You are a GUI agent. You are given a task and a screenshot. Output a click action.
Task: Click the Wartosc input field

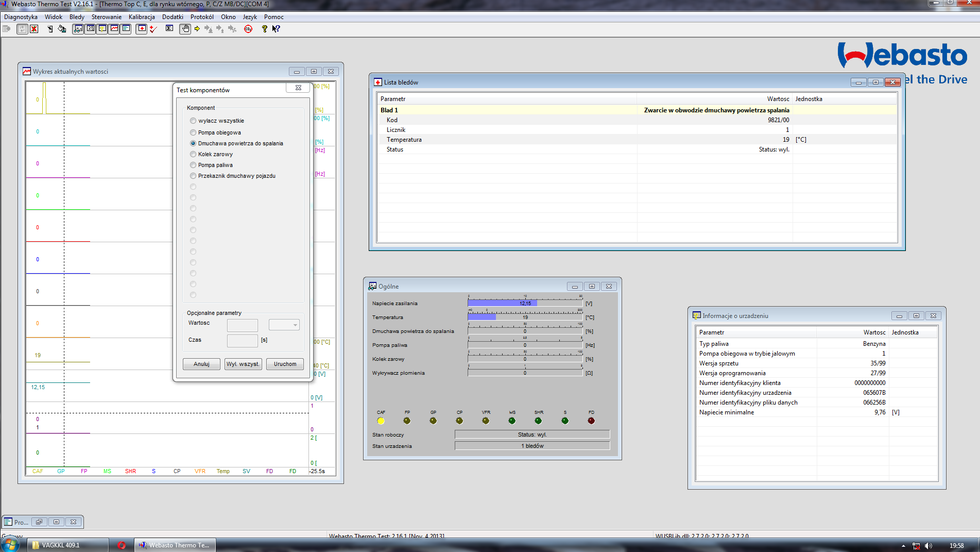(x=243, y=325)
